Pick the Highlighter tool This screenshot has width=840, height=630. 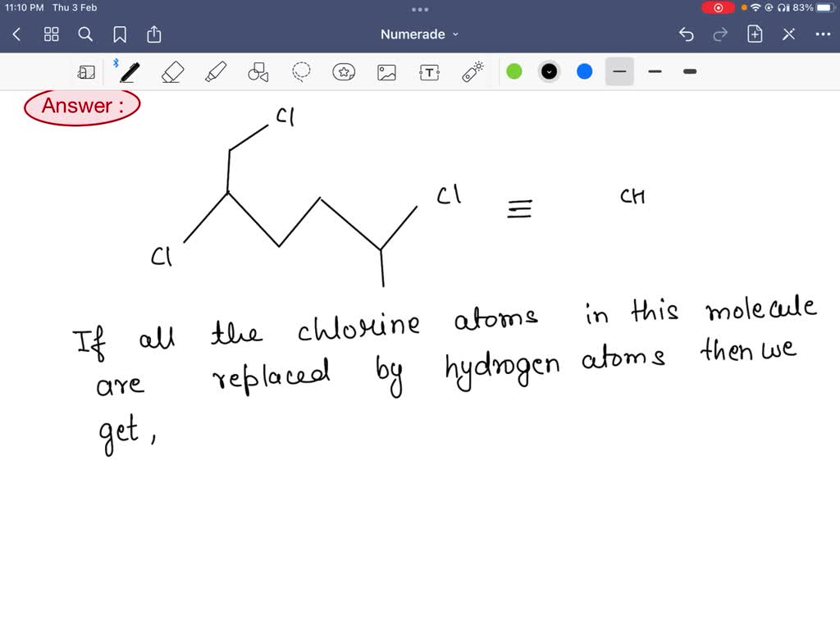216,71
